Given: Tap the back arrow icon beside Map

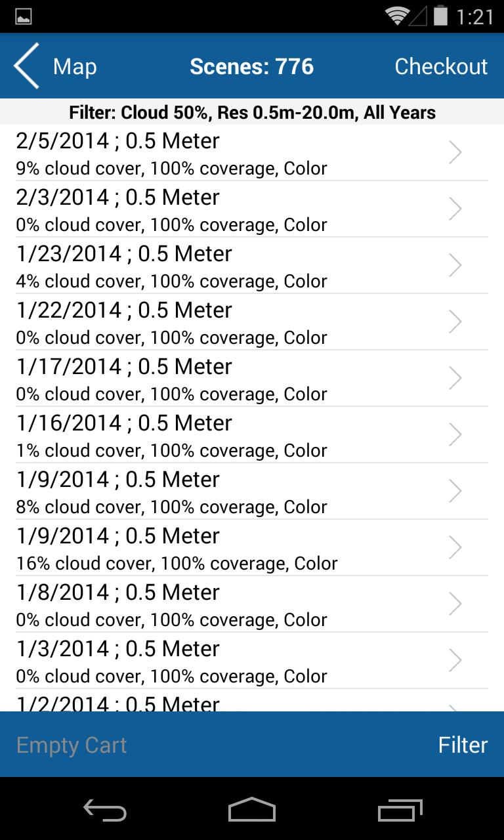Looking at the screenshot, I should pyautogui.click(x=27, y=66).
